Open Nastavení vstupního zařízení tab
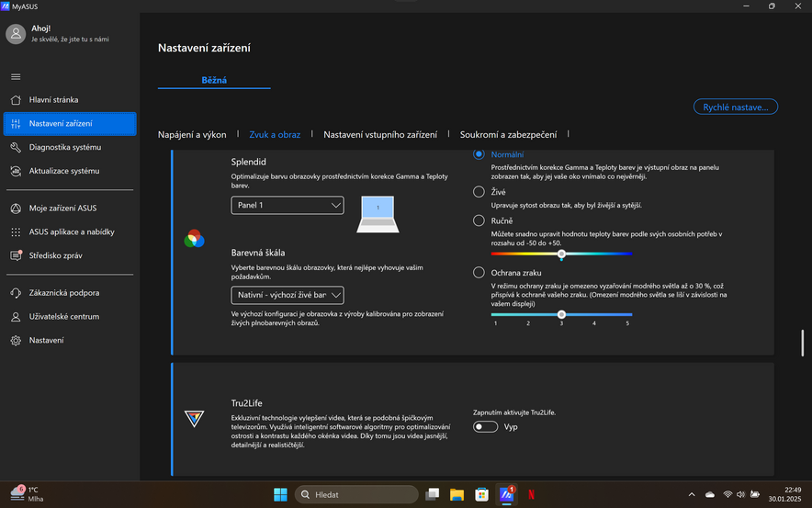Viewport: 812px width, 508px height. (380, 135)
